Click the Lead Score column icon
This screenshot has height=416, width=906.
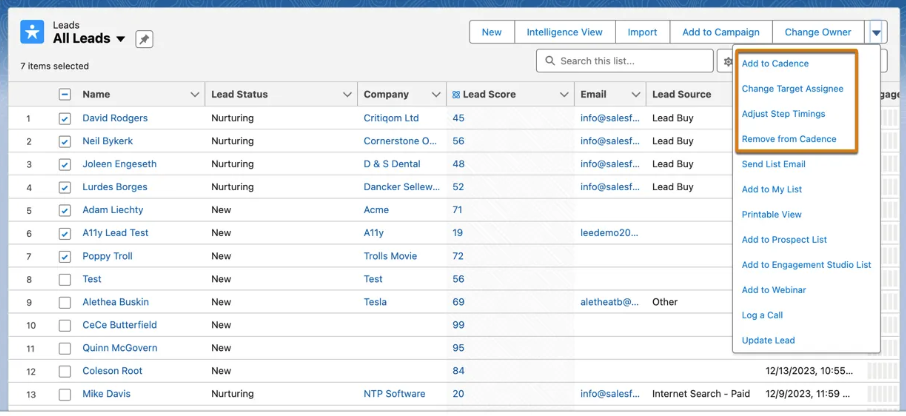(x=456, y=95)
